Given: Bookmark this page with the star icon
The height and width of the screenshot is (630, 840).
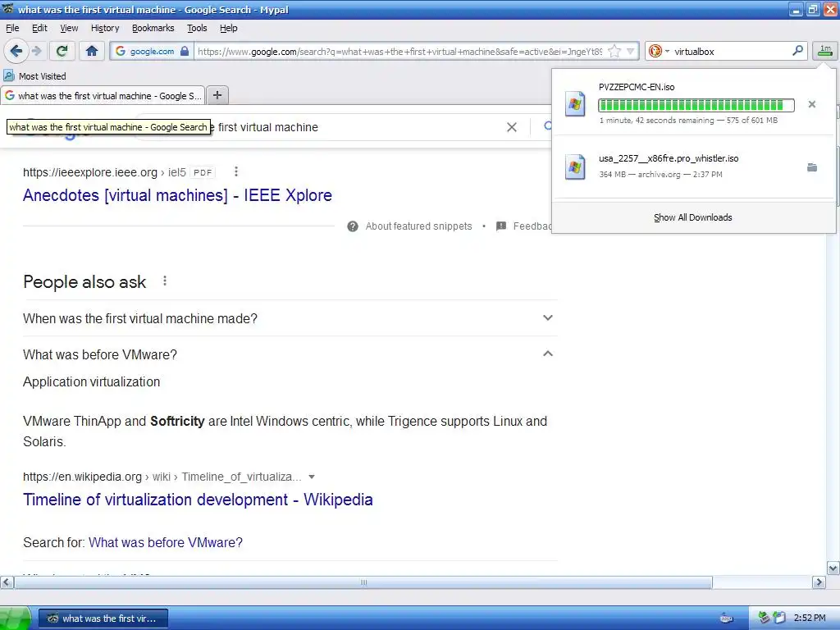Looking at the screenshot, I should (614, 52).
